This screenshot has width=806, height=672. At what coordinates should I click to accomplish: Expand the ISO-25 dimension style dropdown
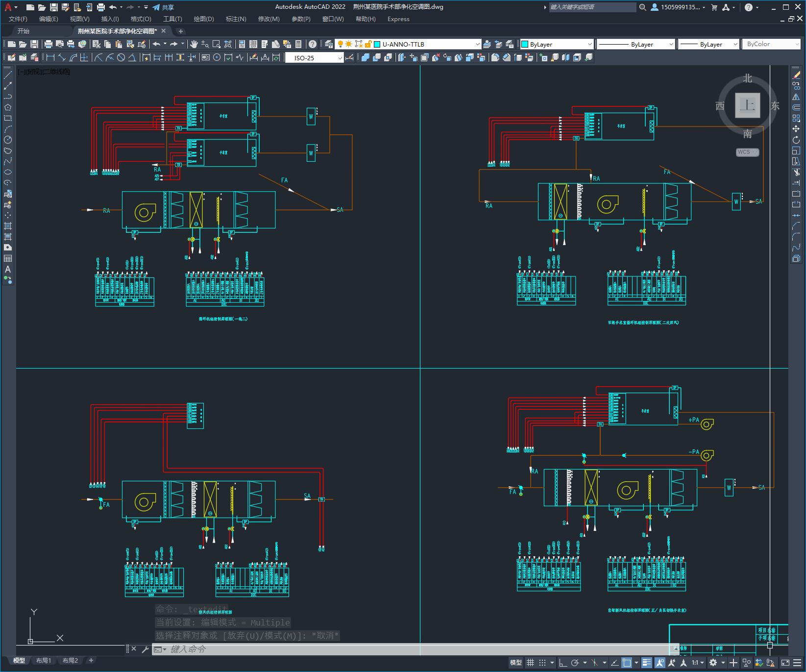click(340, 58)
